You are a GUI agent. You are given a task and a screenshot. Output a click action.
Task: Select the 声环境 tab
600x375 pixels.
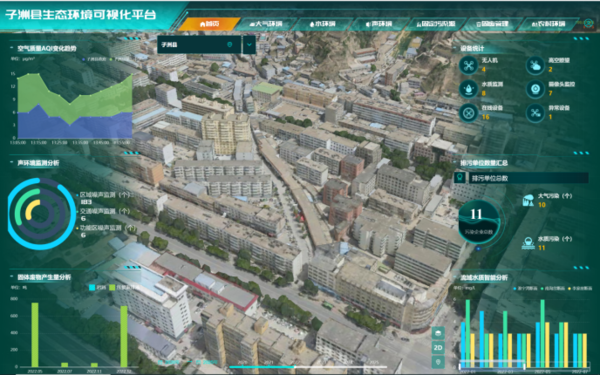click(379, 24)
